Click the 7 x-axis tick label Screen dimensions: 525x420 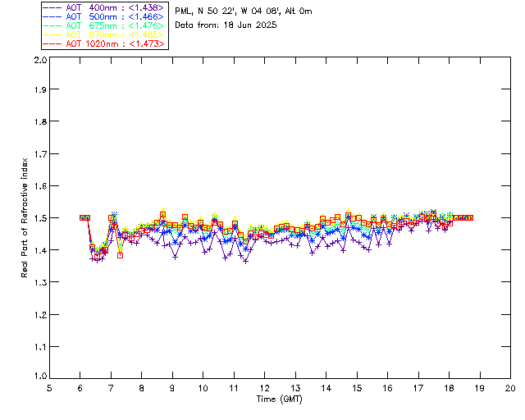click(111, 388)
